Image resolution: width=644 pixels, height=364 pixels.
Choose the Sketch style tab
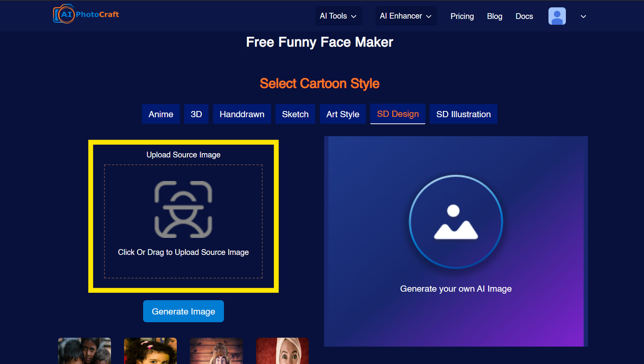(x=295, y=114)
